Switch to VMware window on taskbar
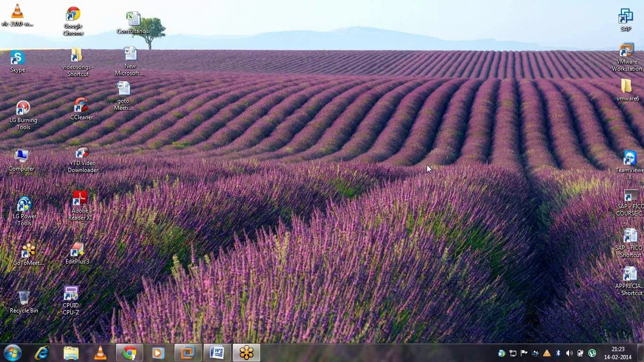Image resolution: width=644 pixels, height=362 pixels. point(188,353)
